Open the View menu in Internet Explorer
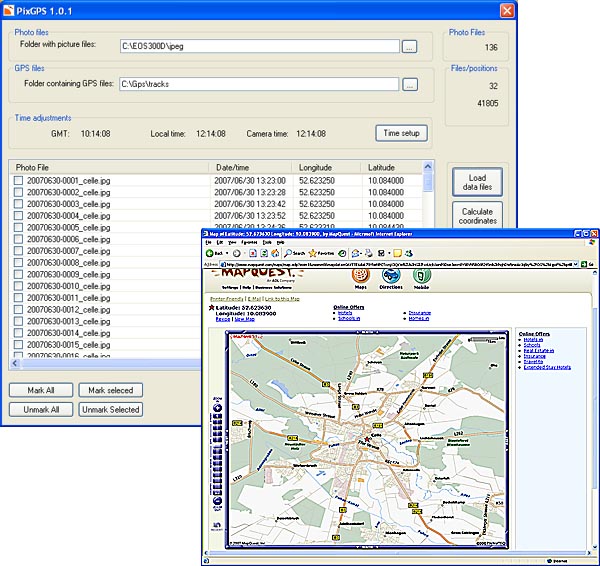 click(232, 242)
